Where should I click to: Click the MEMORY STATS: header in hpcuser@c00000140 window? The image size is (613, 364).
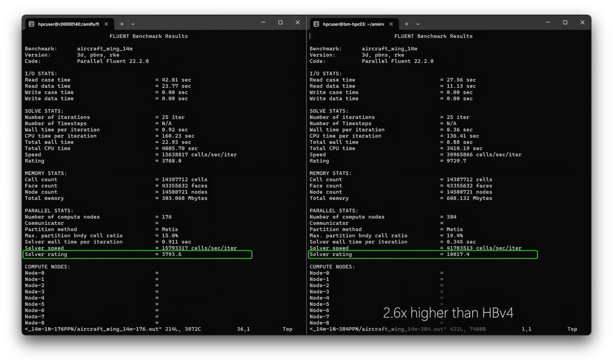click(46, 173)
